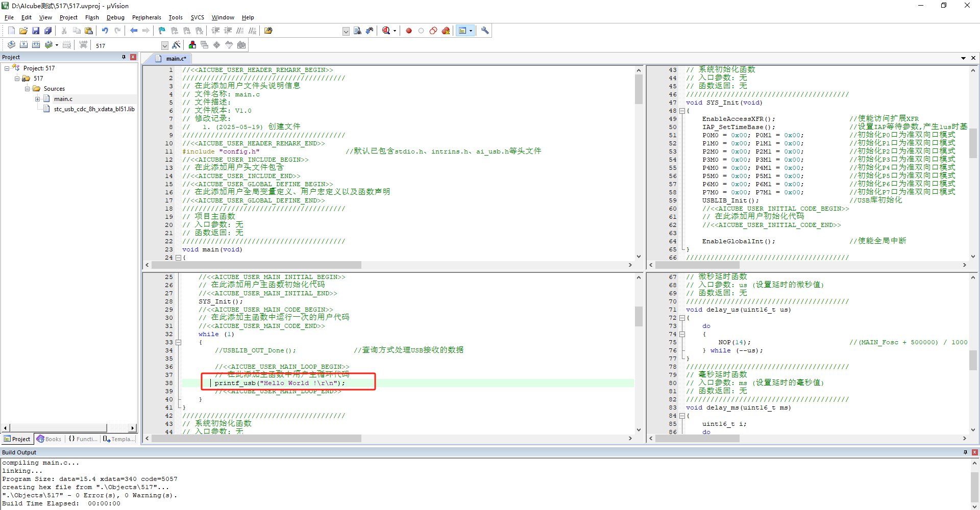The height and width of the screenshot is (510, 980).
Task: Open the editor tab list dropdown arrow
Action: 963,58
